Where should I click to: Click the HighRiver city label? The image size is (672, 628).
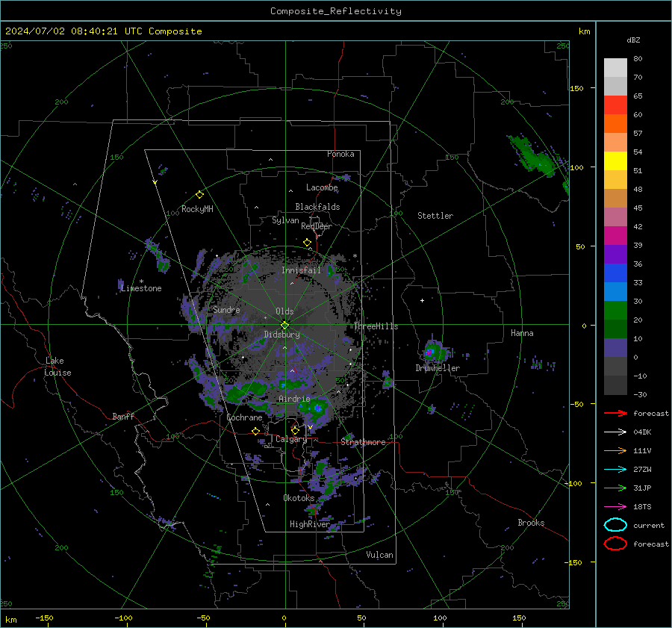pos(310,524)
